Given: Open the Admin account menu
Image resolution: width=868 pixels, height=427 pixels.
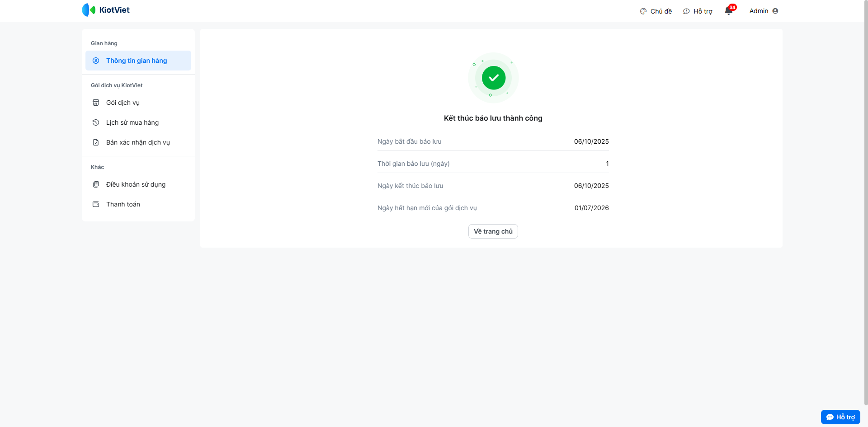Looking at the screenshot, I should coord(764,11).
